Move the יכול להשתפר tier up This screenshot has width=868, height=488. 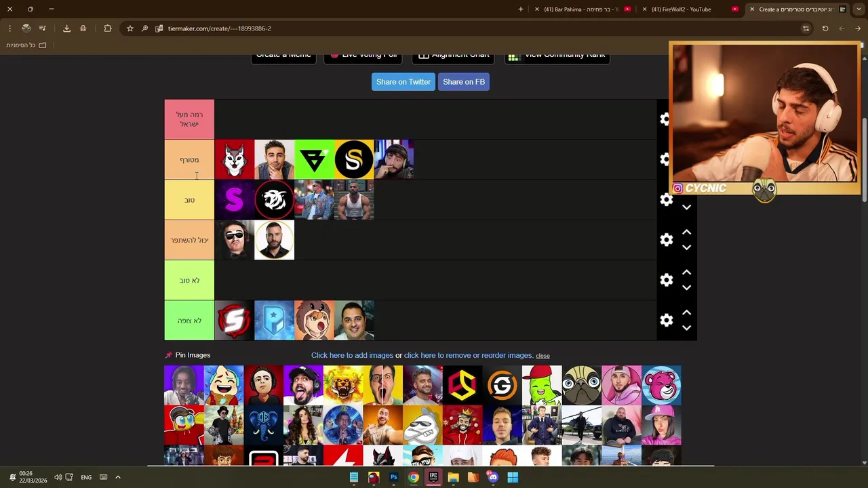tap(686, 232)
